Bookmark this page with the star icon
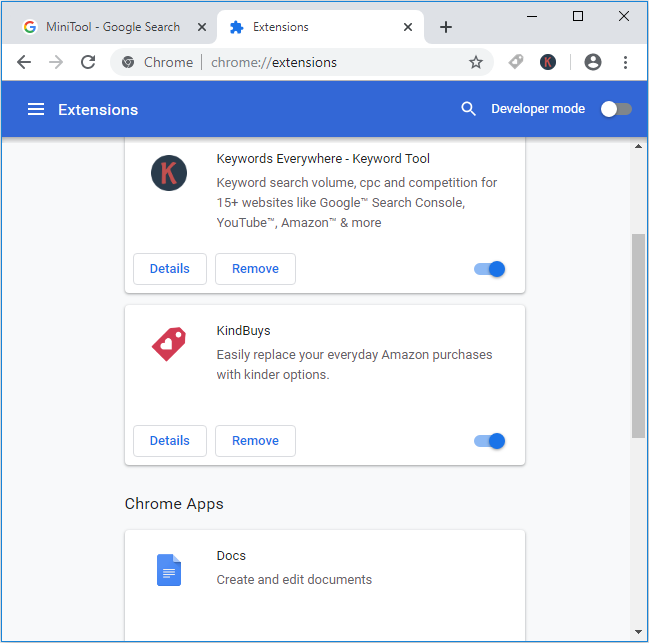This screenshot has height=643, width=649. (x=476, y=62)
